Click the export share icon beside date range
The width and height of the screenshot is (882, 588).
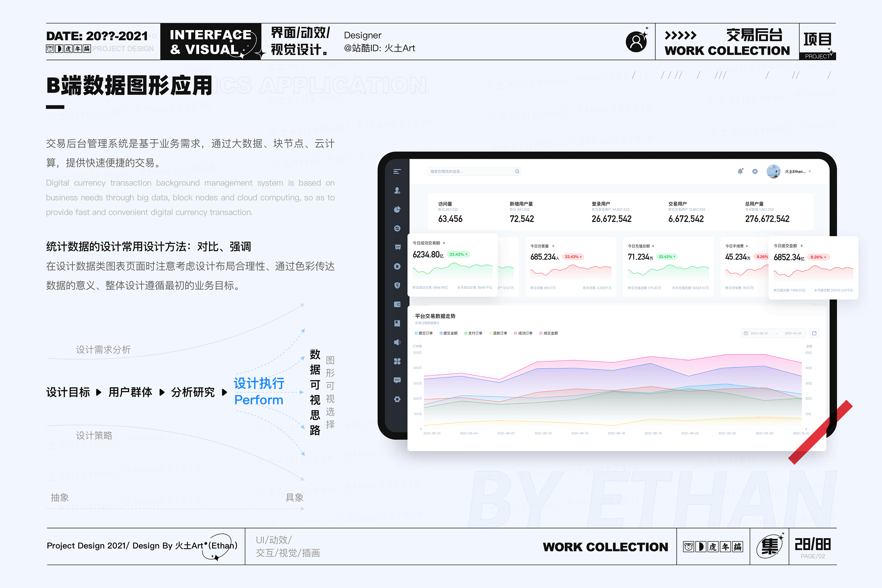pos(814,333)
